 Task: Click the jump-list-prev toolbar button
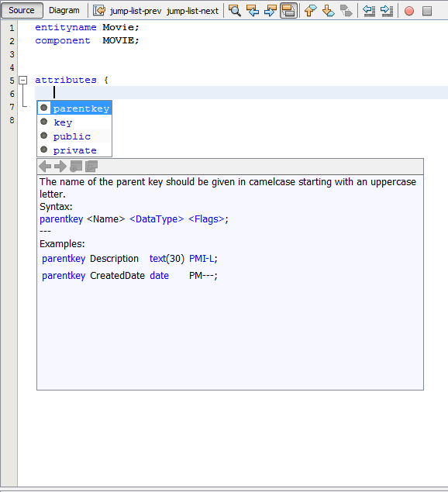click(x=136, y=11)
